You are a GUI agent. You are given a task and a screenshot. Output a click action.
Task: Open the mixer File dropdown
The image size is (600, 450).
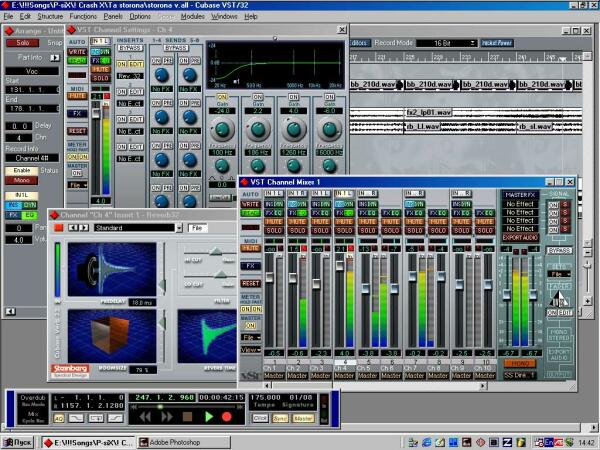pos(251,338)
